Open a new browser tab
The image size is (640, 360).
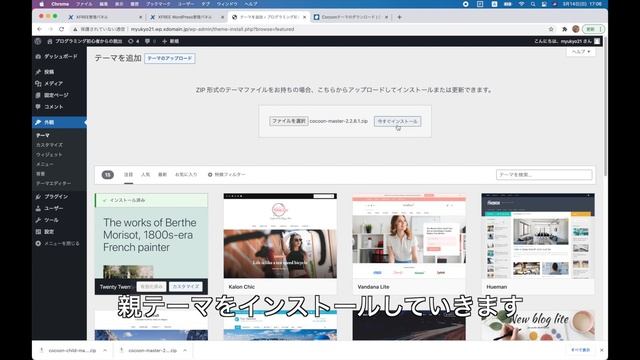(x=400, y=17)
